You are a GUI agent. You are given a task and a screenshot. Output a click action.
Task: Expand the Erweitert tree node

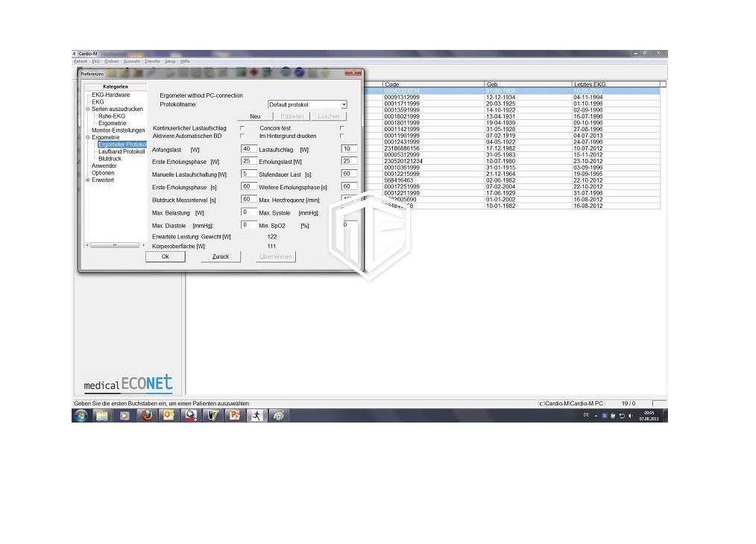88,180
